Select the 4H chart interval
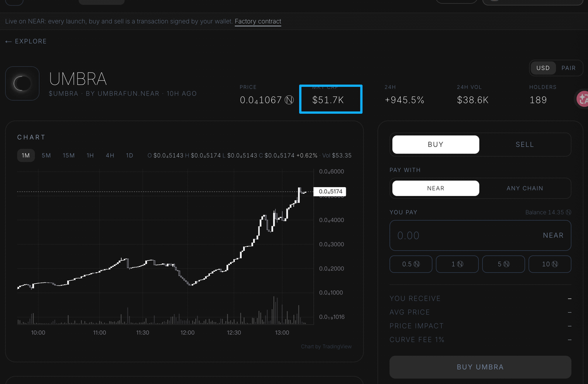This screenshot has height=384, width=588. pos(110,155)
